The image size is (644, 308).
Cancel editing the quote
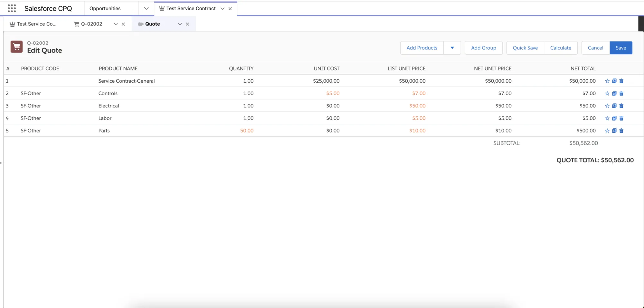(x=595, y=48)
